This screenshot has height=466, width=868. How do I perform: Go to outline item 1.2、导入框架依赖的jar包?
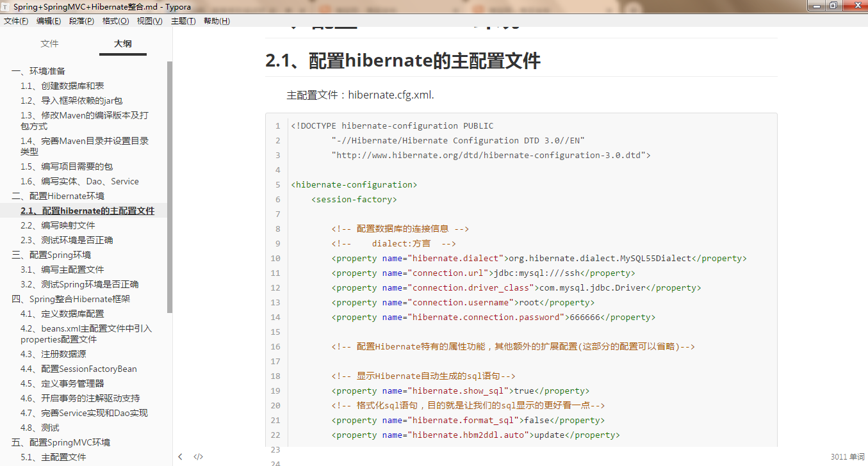coord(71,100)
